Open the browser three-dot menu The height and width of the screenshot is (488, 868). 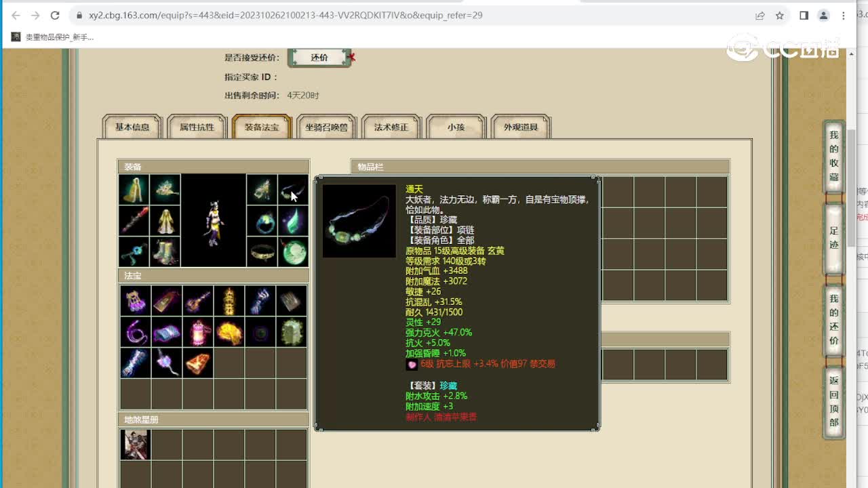[844, 15]
